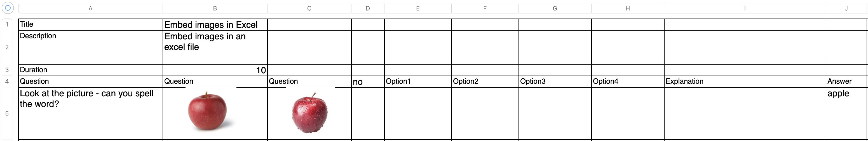
Task: Click row 5 header
Action: [x=7, y=113]
